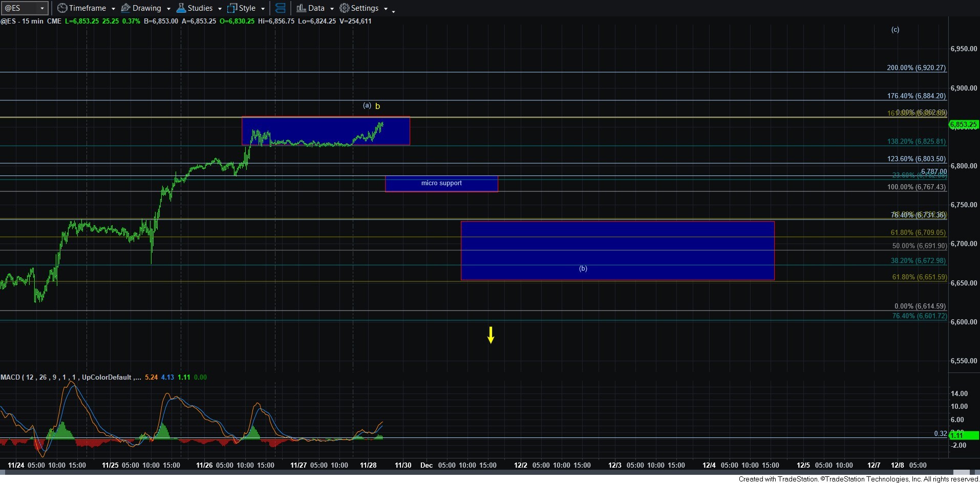
Task: Click the 6,853.25 current price marker
Action: pos(963,125)
